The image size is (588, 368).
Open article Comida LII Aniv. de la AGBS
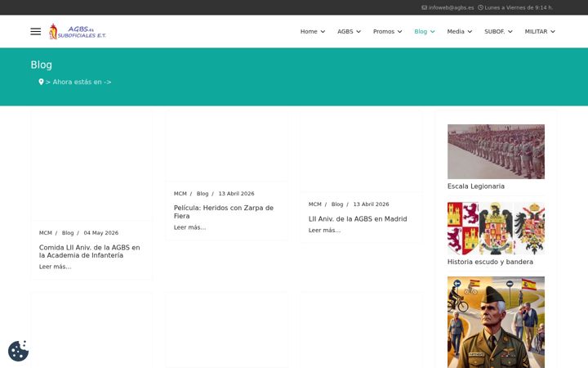pos(89,251)
